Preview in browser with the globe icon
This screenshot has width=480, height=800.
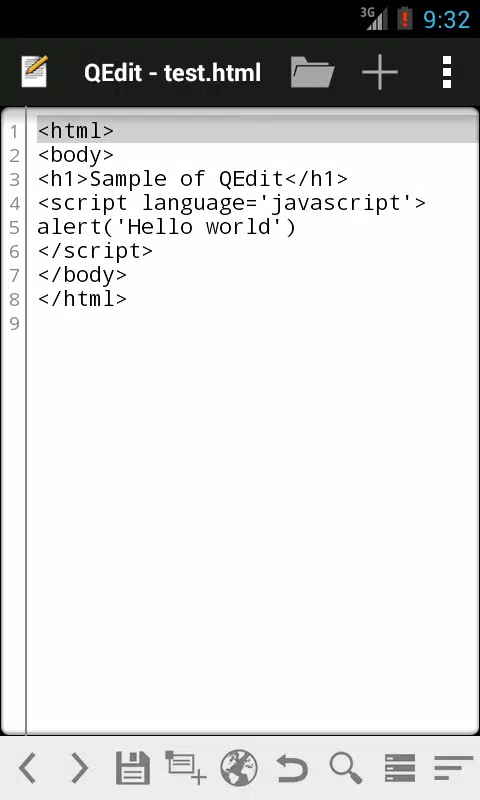(x=239, y=767)
